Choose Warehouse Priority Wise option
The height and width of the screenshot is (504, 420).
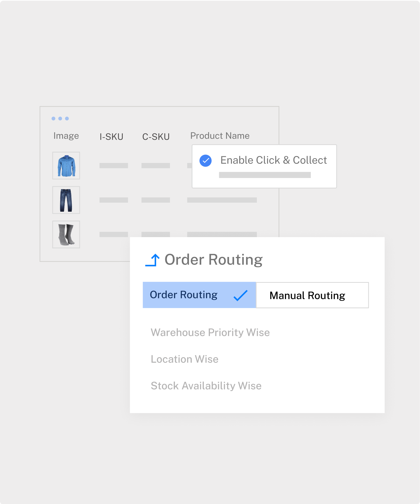[210, 332]
